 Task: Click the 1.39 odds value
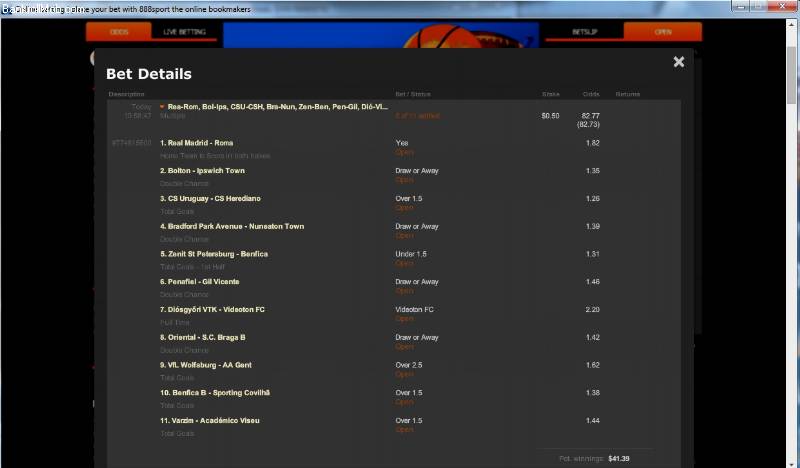pos(592,226)
